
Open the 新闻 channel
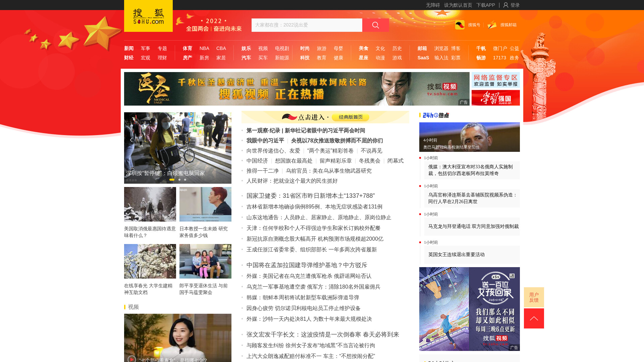click(x=129, y=48)
